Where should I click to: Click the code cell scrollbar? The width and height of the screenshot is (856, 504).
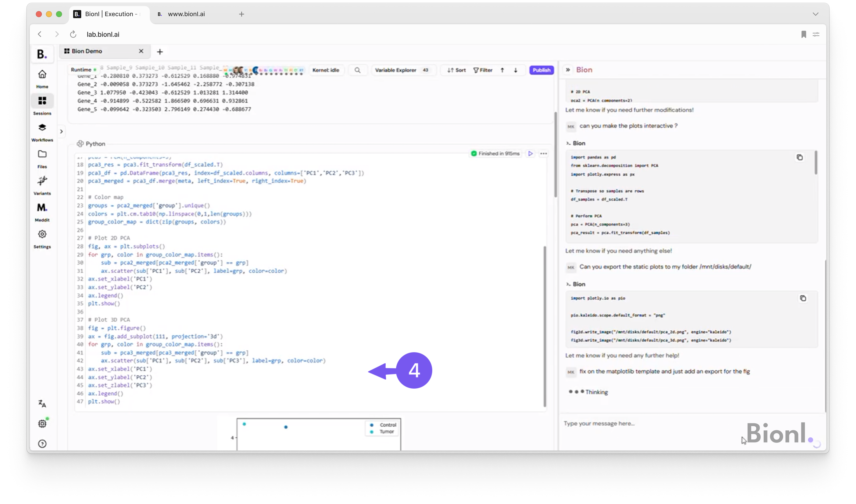point(544,326)
